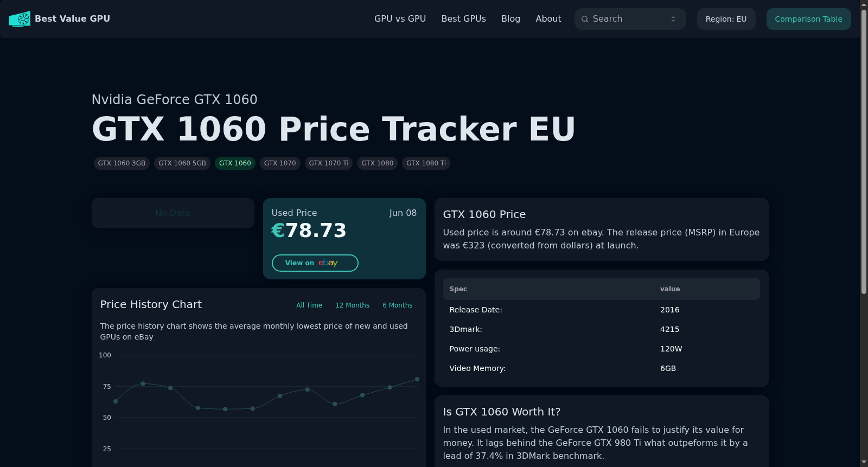The height and width of the screenshot is (467, 868).
Task: Click the GTX 1060 Price Tracker EU title
Action: pos(333,129)
